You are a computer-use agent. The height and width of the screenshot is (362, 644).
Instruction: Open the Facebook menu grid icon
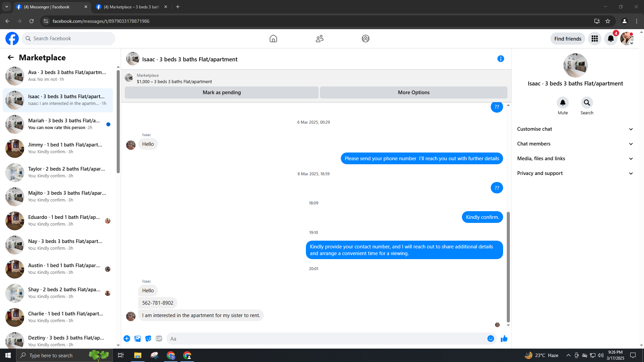[595, 39]
